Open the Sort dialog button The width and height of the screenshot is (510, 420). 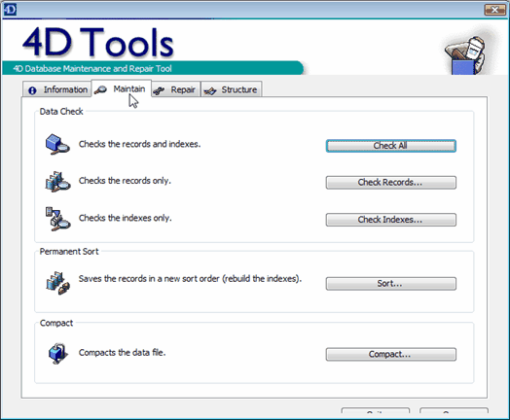tap(391, 284)
